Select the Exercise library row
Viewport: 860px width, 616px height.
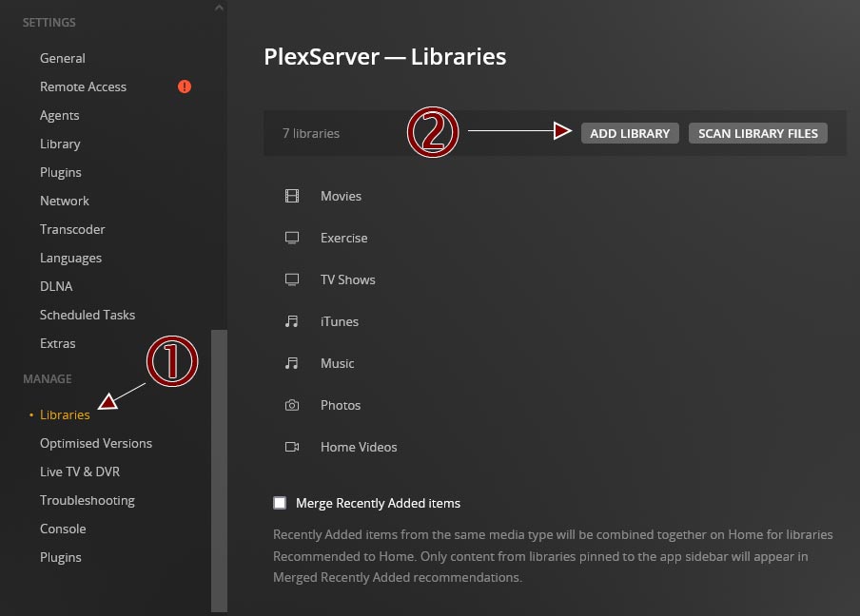click(555, 238)
